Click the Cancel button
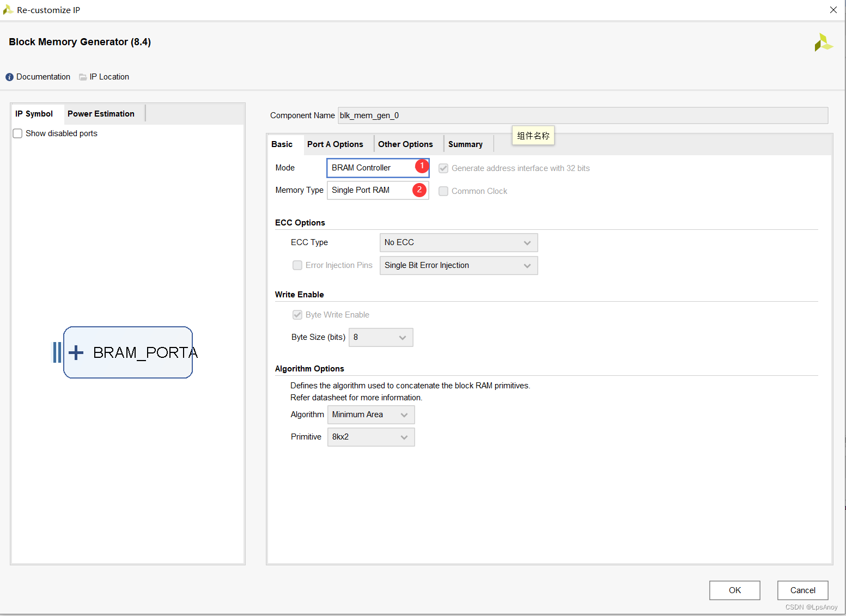This screenshot has height=616, width=846. point(802,590)
